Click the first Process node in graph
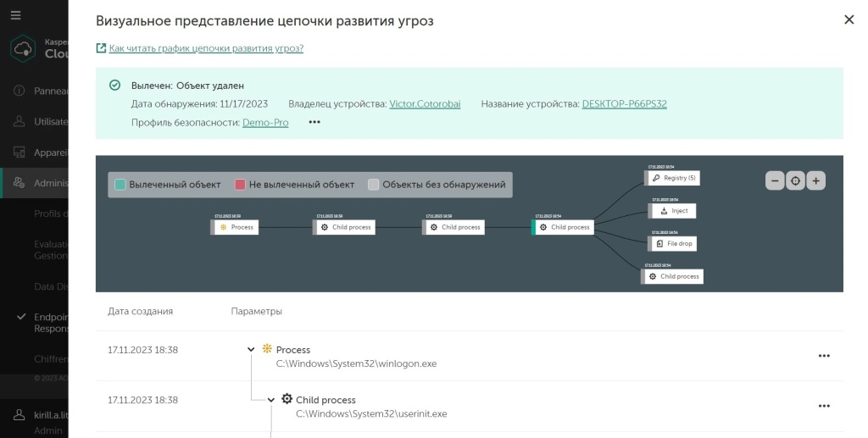Image resolution: width=868 pixels, height=438 pixels. click(x=235, y=227)
